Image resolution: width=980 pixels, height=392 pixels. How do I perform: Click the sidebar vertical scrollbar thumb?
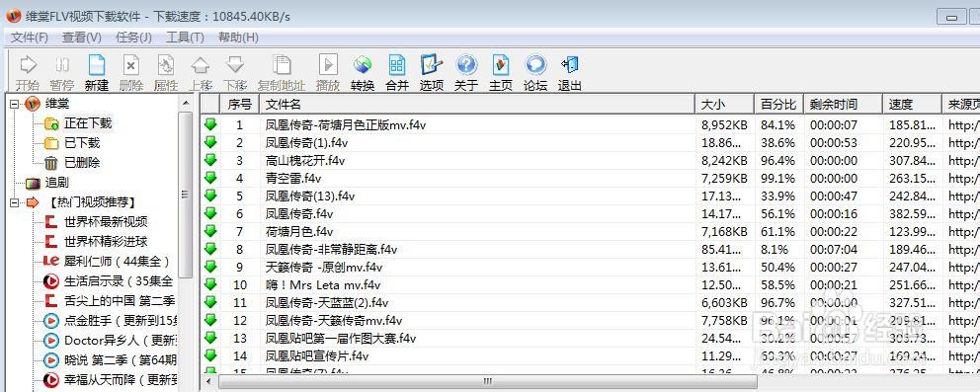186,195
